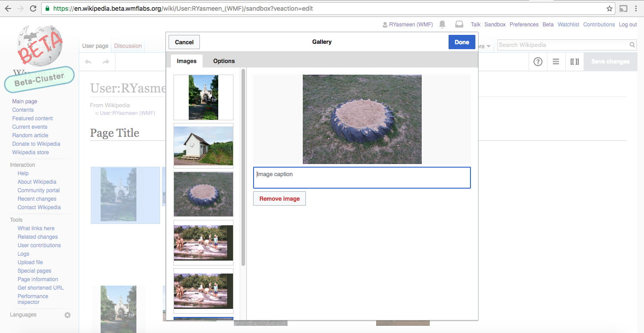This screenshot has height=333, width=644.
Task: Open the Discussion tab
Action: pos(128,46)
